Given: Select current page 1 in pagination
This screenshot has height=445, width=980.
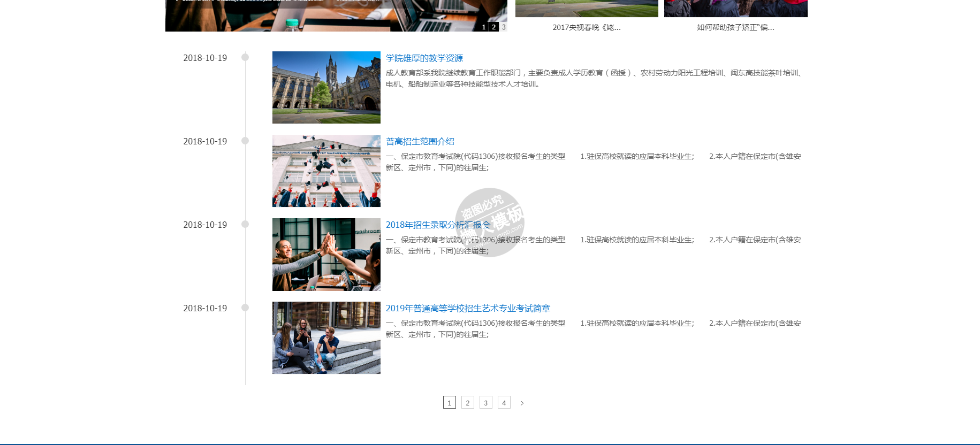Looking at the screenshot, I should pos(449,403).
